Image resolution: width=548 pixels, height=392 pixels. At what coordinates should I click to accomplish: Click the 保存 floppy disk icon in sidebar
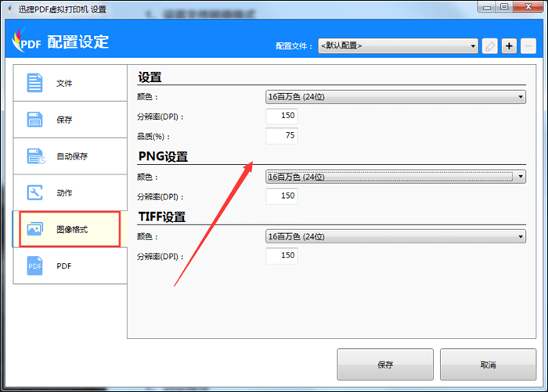pyautogui.click(x=34, y=120)
